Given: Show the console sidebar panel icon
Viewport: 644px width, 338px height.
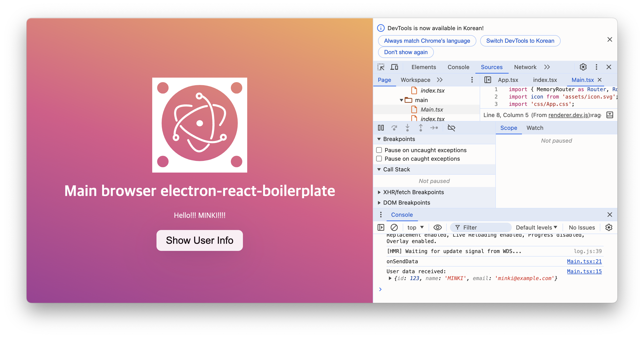Looking at the screenshot, I should pos(381,227).
